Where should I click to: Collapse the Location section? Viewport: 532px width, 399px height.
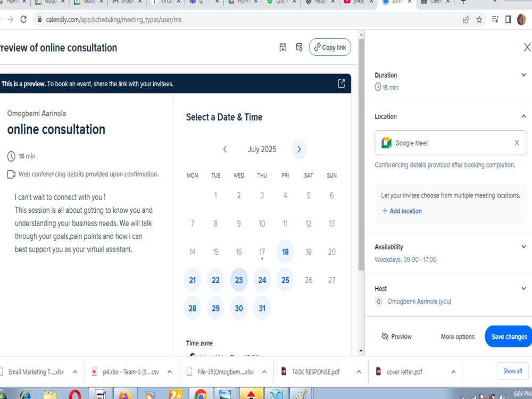point(523,117)
